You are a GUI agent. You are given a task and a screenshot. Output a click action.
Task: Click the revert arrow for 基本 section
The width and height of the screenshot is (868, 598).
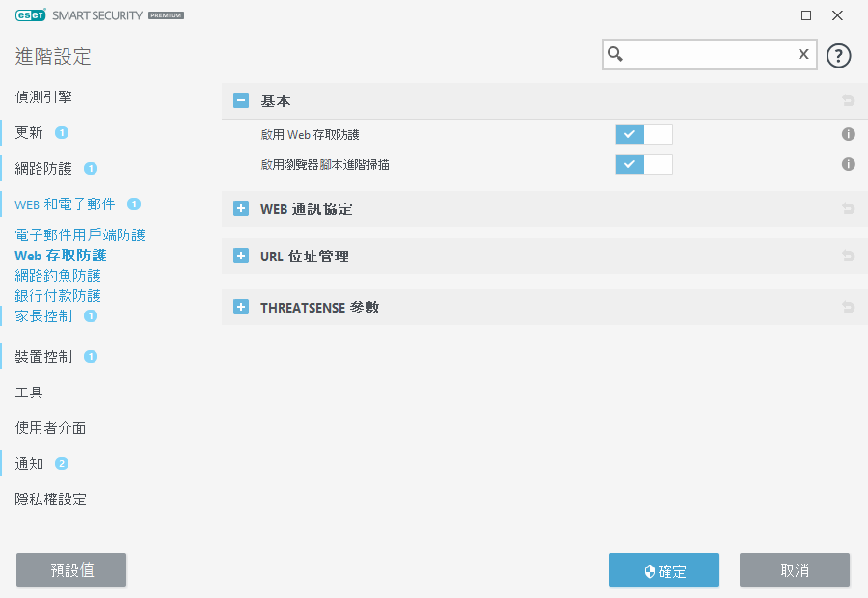[x=849, y=100]
